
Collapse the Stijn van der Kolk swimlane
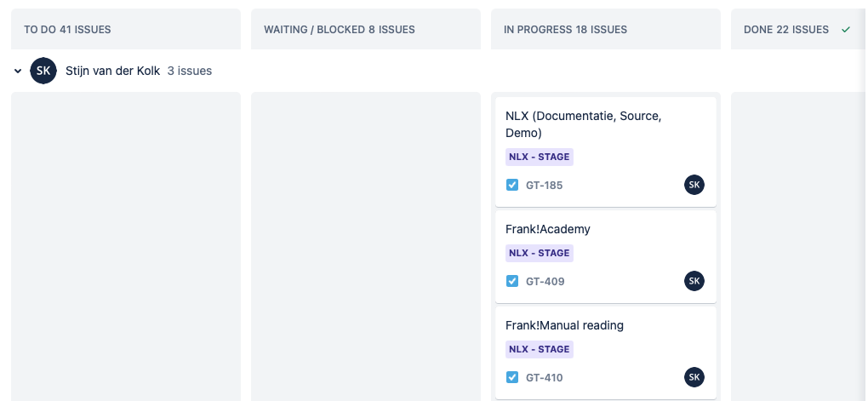pyautogui.click(x=18, y=72)
